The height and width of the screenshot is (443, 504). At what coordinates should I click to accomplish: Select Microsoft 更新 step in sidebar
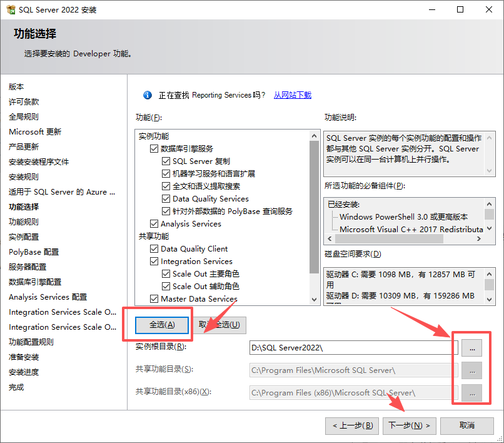(x=35, y=132)
